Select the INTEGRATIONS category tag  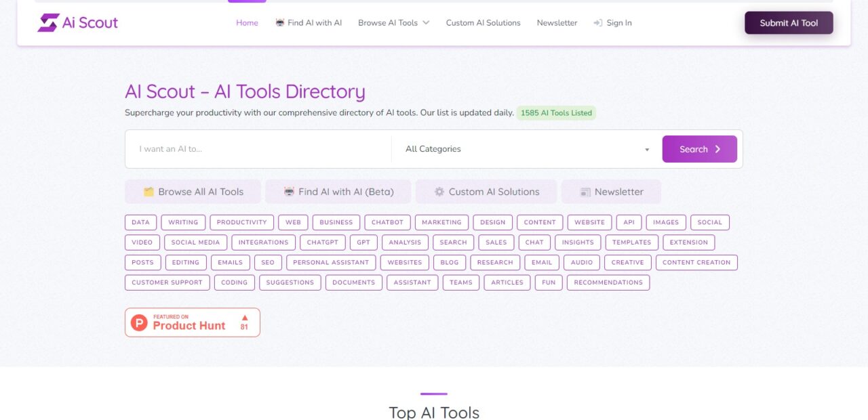tap(264, 243)
